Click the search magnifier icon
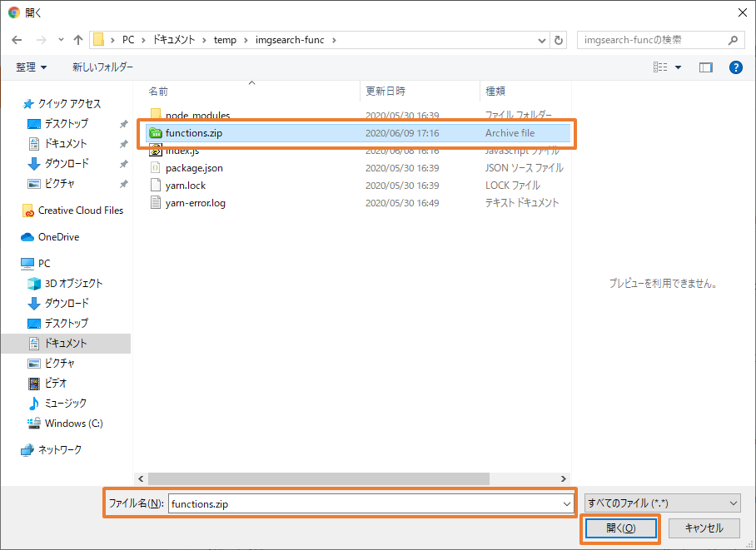Screen dimensions: 756x550 tap(733, 40)
